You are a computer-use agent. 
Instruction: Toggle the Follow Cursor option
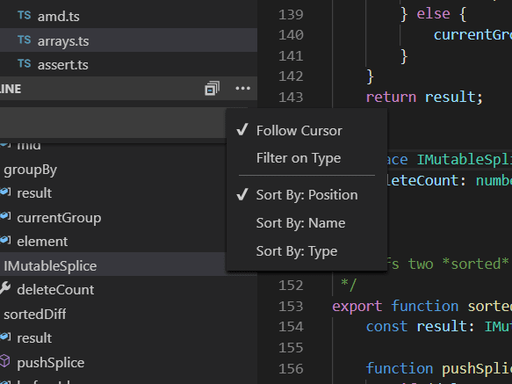(299, 131)
